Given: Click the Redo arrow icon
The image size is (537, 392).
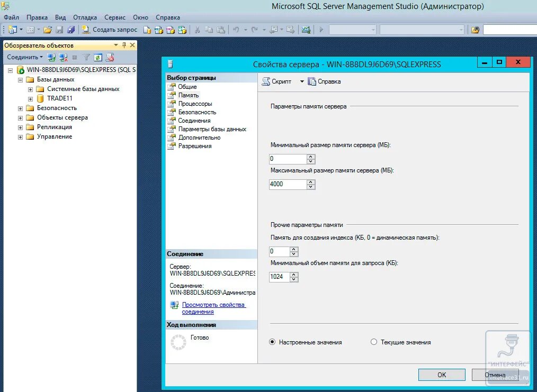Looking at the screenshot, I should [x=254, y=30].
